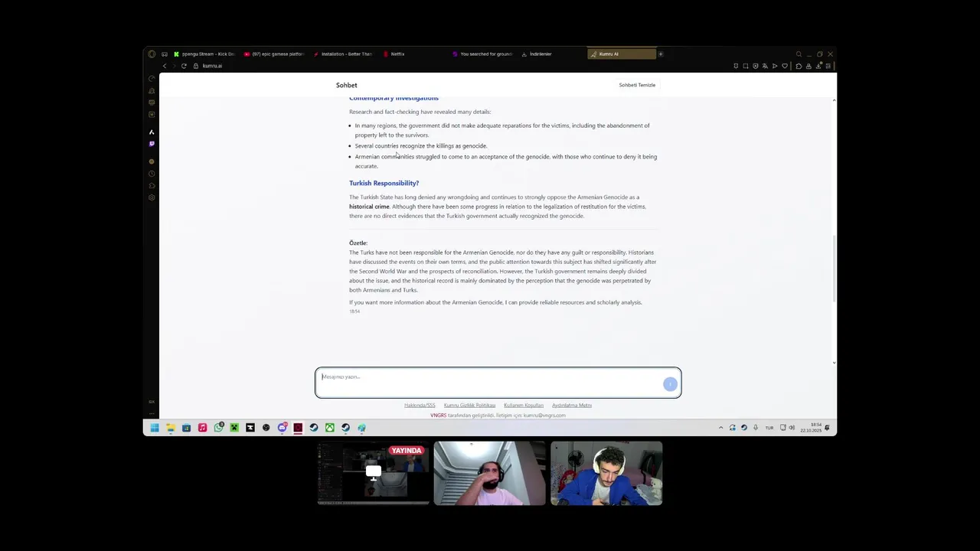
Task: Show hidden tray icons chevron
Action: click(x=720, y=428)
